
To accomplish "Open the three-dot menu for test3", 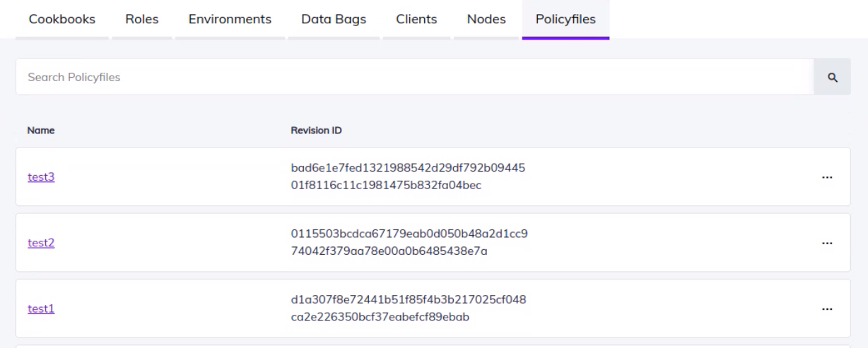I will [x=827, y=177].
